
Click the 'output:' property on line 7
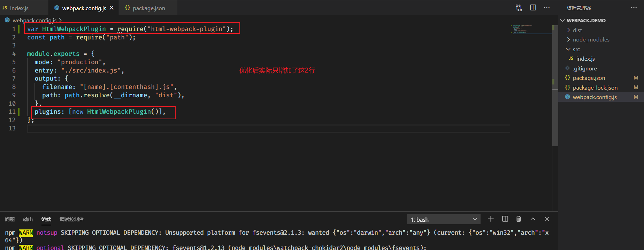tap(47, 79)
